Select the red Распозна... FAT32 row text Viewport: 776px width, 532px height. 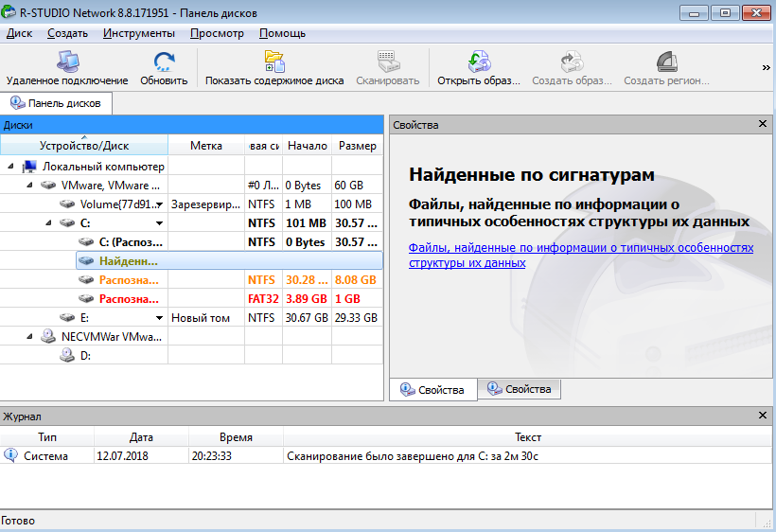click(x=129, y=299)
